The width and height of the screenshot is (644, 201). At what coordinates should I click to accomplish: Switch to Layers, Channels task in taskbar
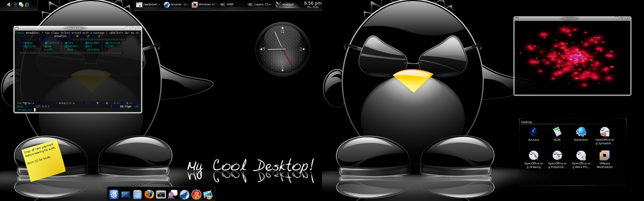pos(260,4)
